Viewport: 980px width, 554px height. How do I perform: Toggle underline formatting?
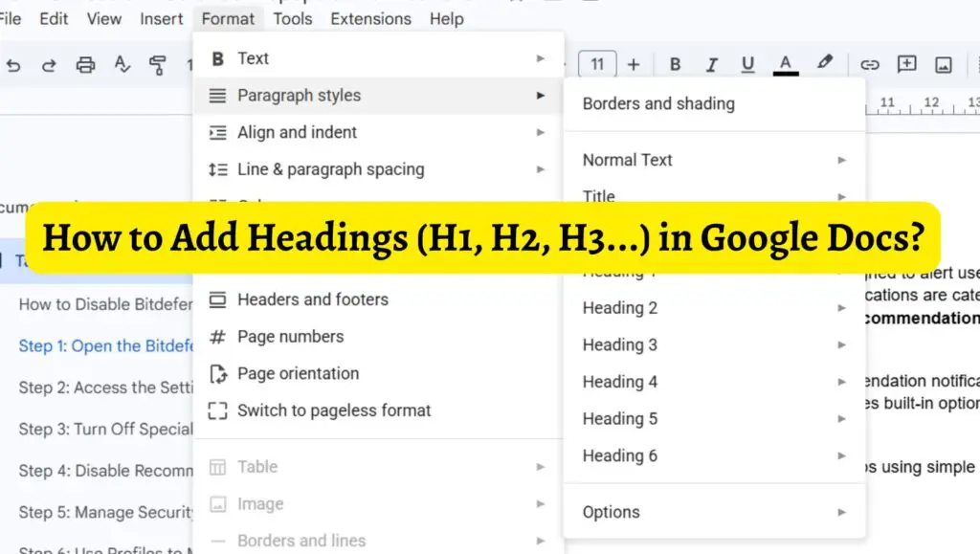[747, 64]
